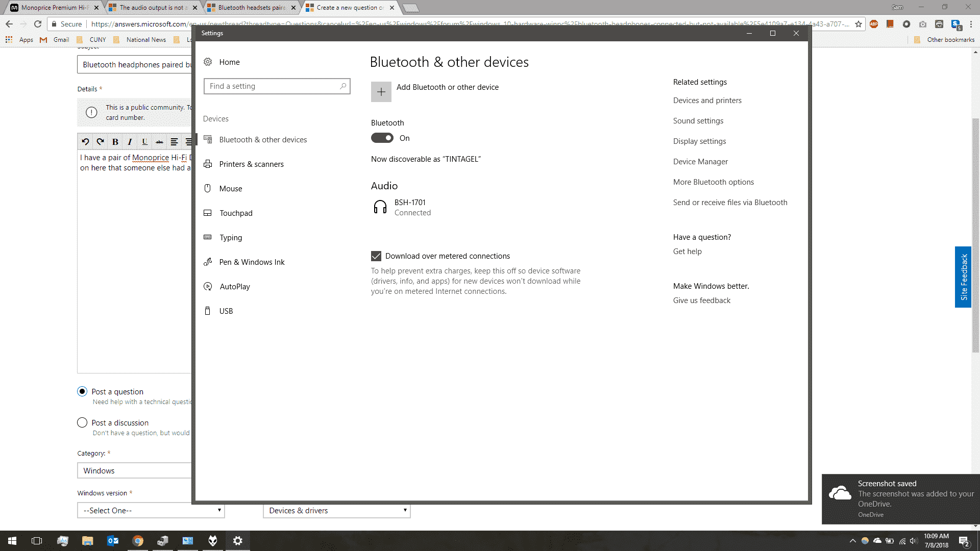Image resolution: width=980 pixels, height=551 pixels.
Task: Click the Home gear icon in Settings
Action: [x=208, y=62]
